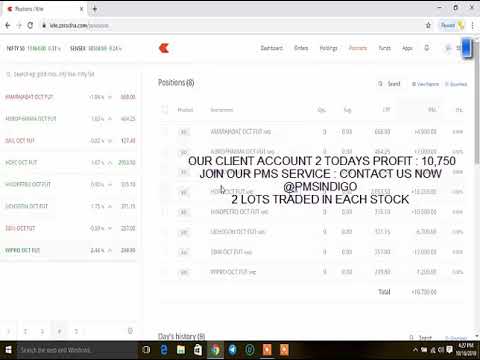This screenshot has width=480, height=360.
Task: Open the first orange taskbar app
Action: tap(267, 350)
